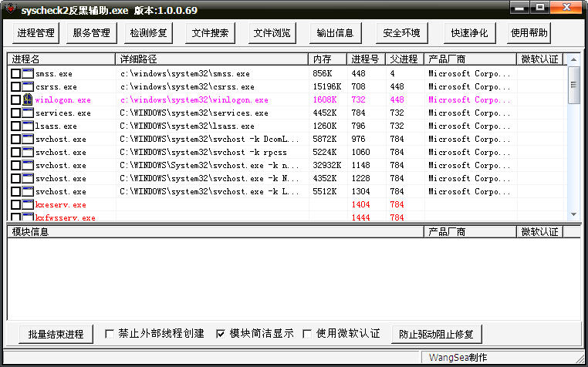Click module list 微软认证 header
Screen dimensions: 588x367
pyautogui.click(x=540, y=231)
